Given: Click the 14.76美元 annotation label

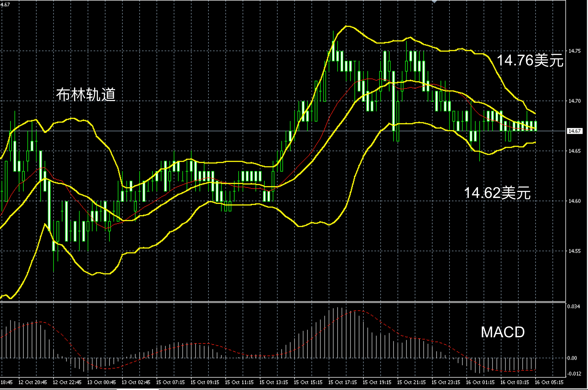Looking at the screenshot, I should click(530, 60).
